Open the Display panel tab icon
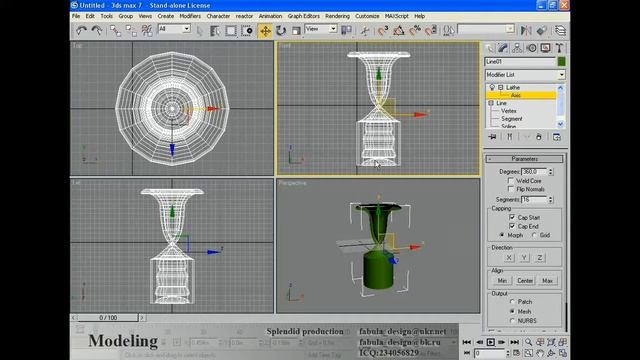The width and height of the screenshot is (640, 360). click(x=545, y=48)
